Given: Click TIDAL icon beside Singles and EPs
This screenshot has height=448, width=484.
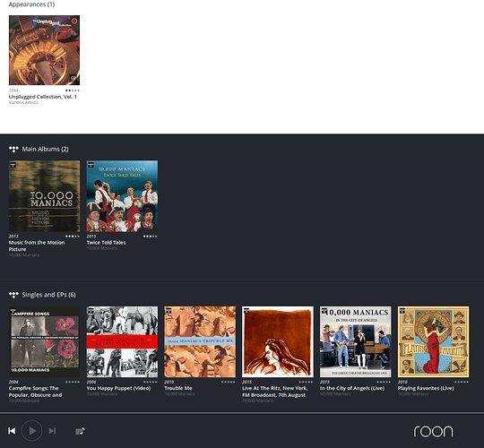Looking at the screenshot, I should pyautogui.click(x=13, y=295).
